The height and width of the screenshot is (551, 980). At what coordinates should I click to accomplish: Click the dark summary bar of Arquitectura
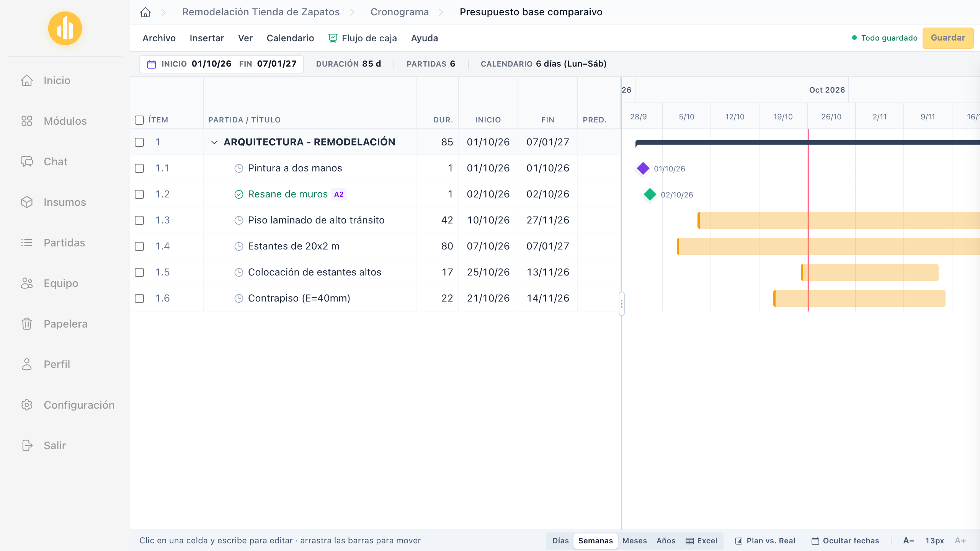pos(808,142)
